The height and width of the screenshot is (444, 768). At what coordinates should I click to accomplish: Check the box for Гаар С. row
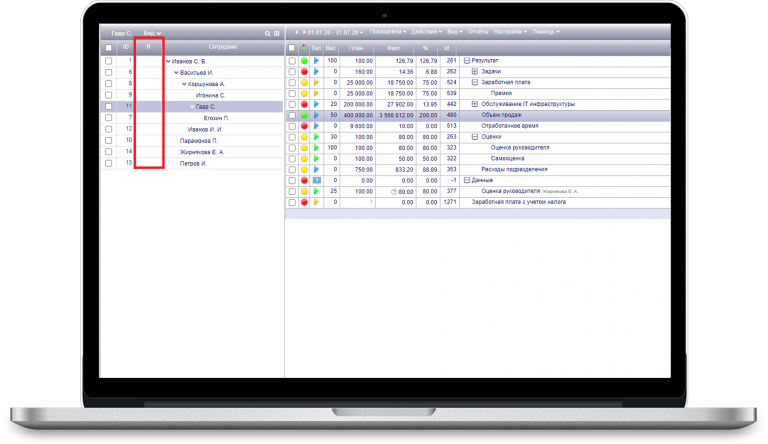108,106
